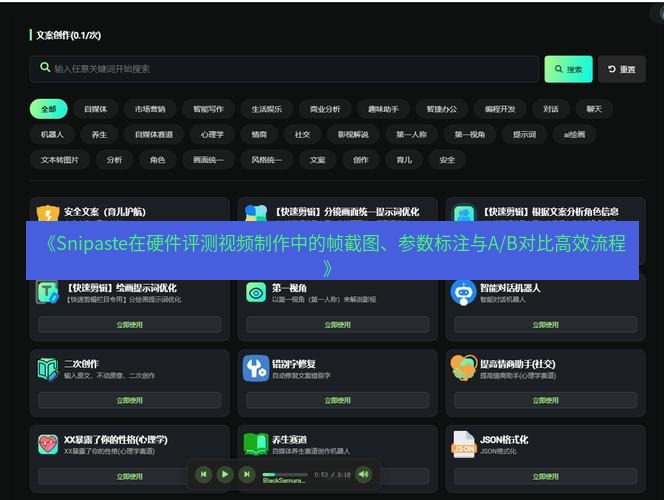Filter by the 文案 tag
The height and width of the screenshot is (500, 664).
[318, 160]
